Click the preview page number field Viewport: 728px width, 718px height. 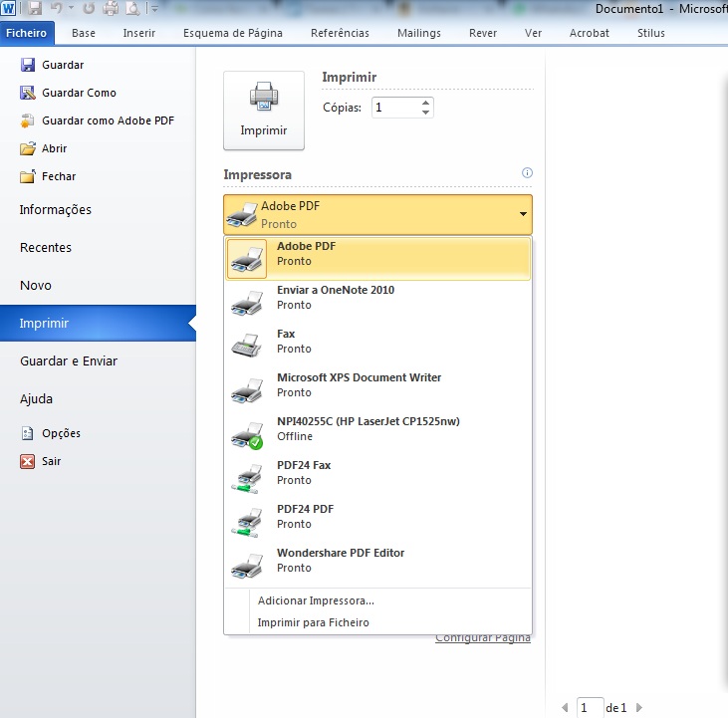click(x=591, y=708)
